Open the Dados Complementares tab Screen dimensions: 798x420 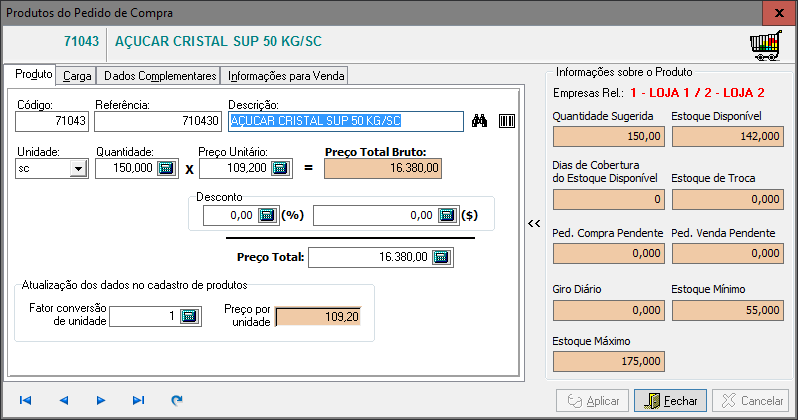pyautogui.click(x=160, y=76)
